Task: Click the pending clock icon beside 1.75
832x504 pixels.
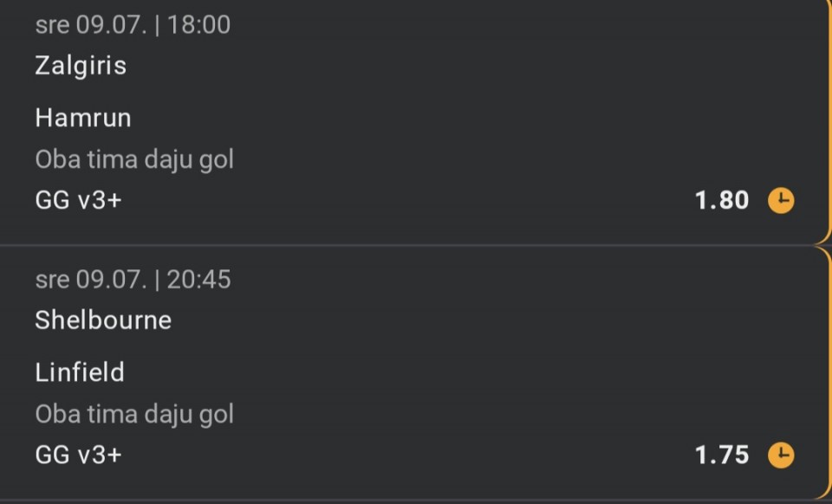Action: pyautogui.click(x=781, y=456)
